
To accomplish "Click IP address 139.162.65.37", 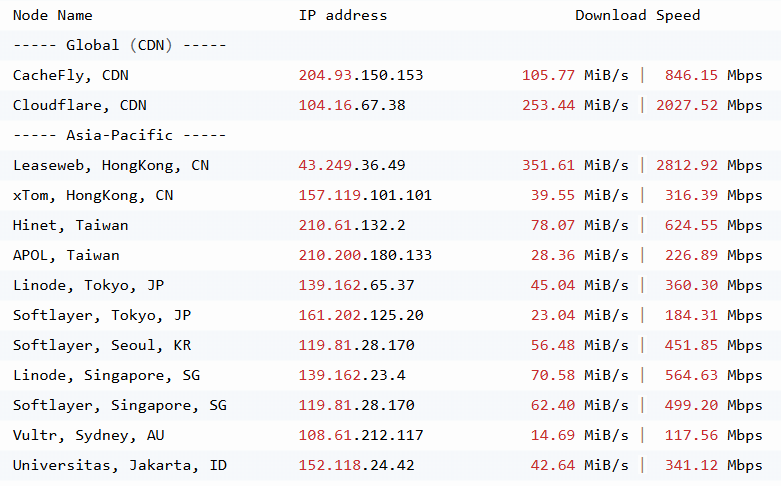I will (356, 285).
